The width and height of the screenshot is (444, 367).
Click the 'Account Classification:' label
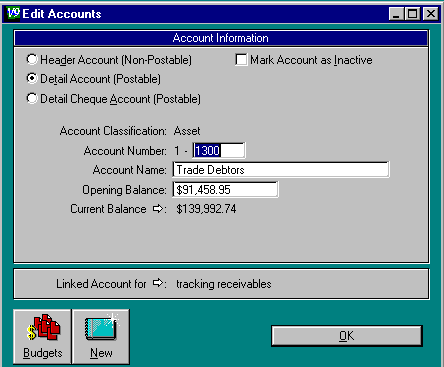click(113, 131)
